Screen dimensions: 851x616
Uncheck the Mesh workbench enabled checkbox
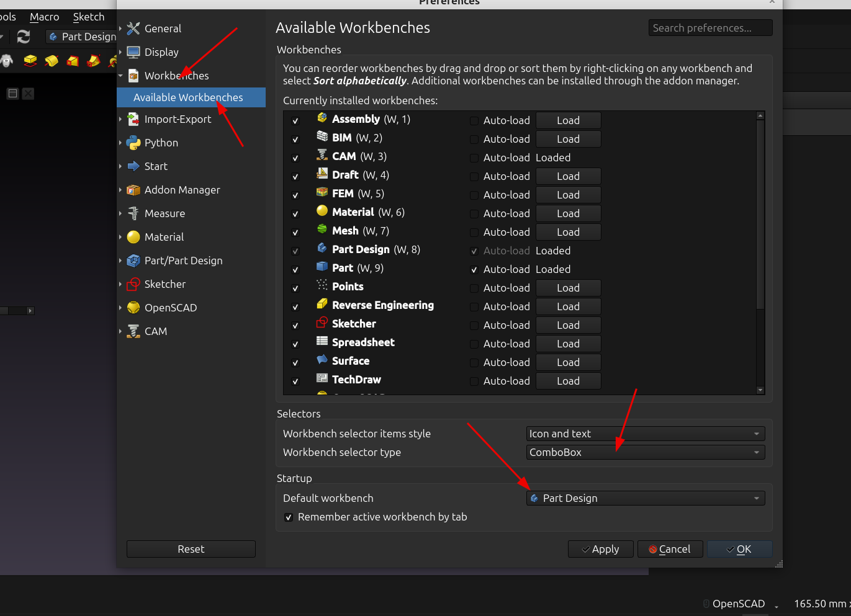(x=295, y=233)
